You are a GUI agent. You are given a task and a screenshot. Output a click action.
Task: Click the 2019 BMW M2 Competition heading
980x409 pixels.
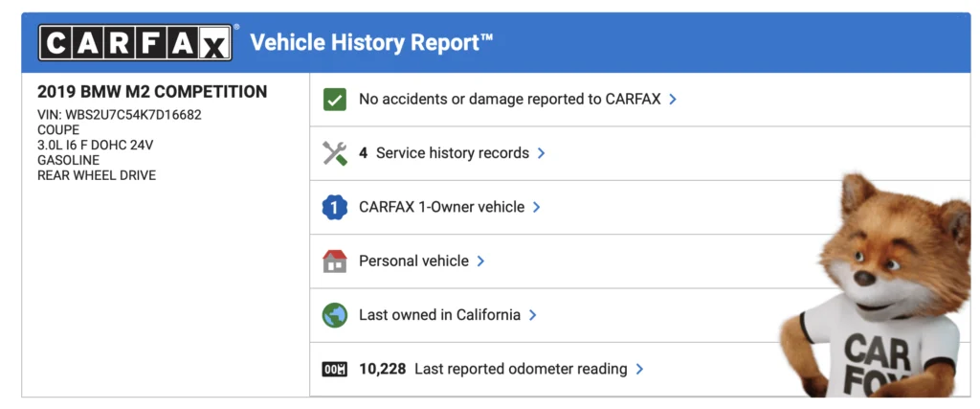[152, 93]
